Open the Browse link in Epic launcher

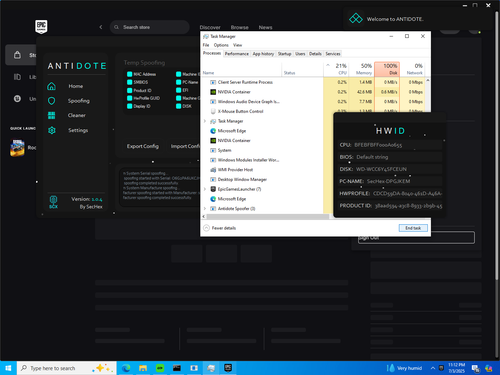point(240,27)
